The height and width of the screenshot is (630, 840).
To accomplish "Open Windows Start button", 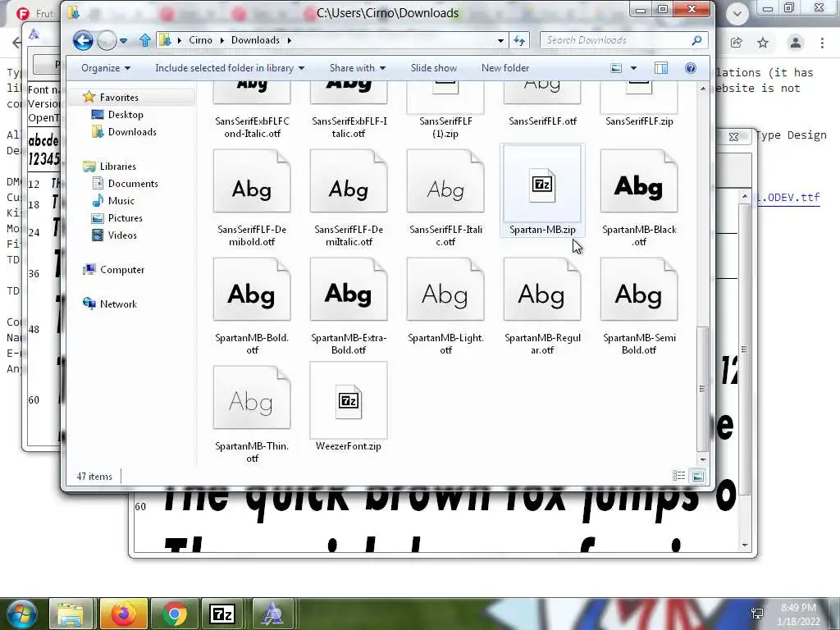I will coord(21,614).
